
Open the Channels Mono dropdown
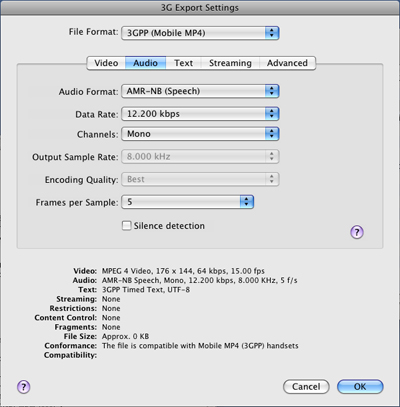(x=200, y=134)
